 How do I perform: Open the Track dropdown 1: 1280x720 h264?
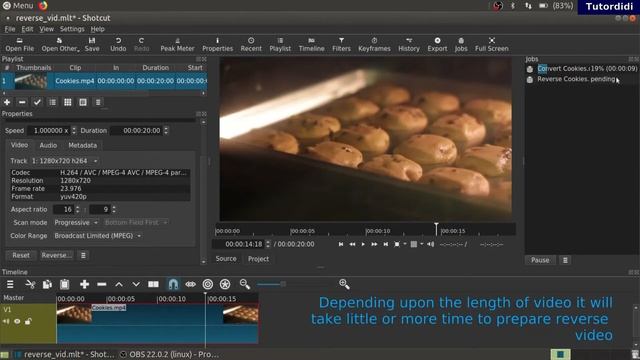tap(65, 161)
